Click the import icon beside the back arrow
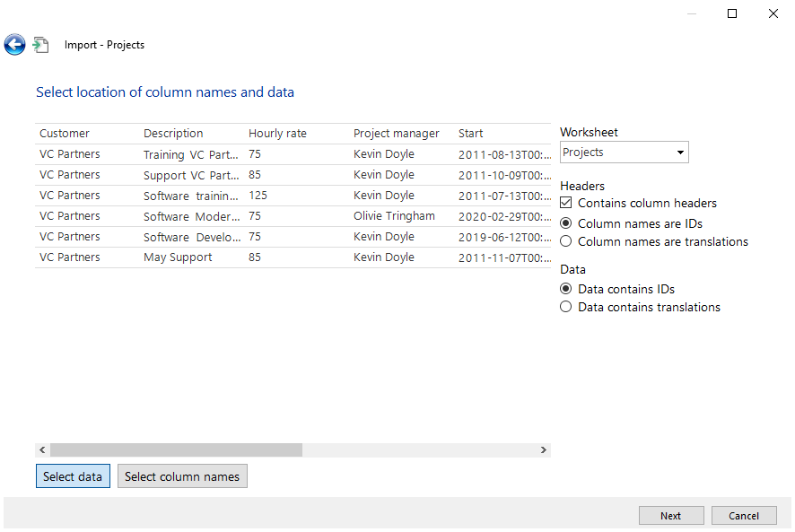Viewport: 795px width, 532px height. click(40, 45)
